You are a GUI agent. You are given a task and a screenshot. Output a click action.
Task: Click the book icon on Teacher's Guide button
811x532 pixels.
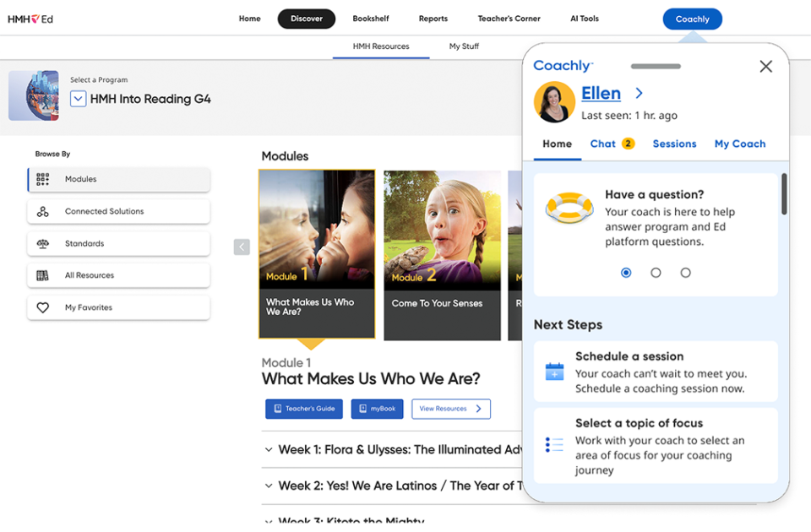278,409
